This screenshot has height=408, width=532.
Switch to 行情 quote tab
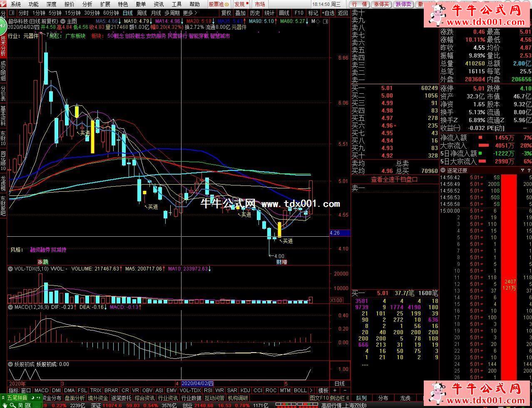(360, 4)
